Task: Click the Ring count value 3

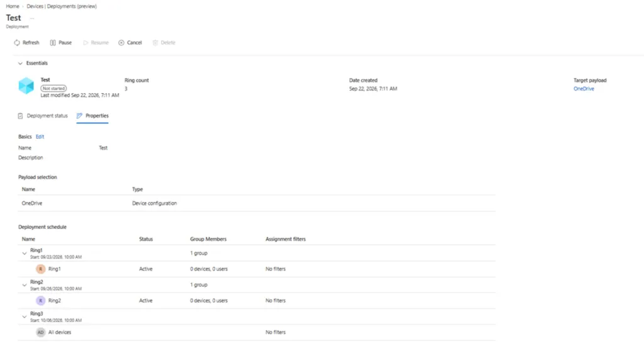Action: click(x=126, y=89)
